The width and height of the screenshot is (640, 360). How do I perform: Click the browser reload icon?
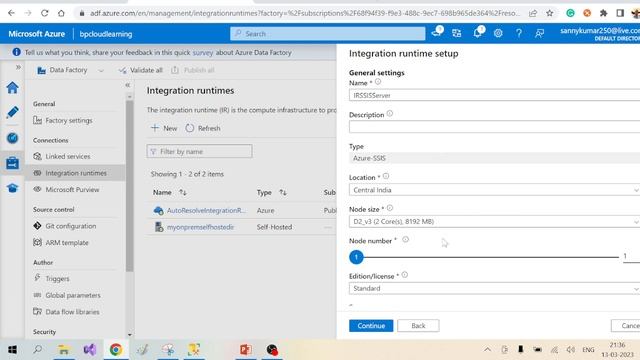click(44, 13)
